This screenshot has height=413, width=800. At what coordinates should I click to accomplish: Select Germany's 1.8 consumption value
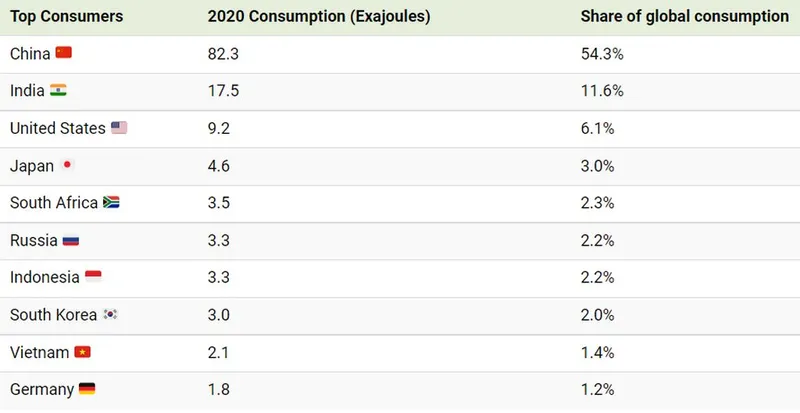218,389
